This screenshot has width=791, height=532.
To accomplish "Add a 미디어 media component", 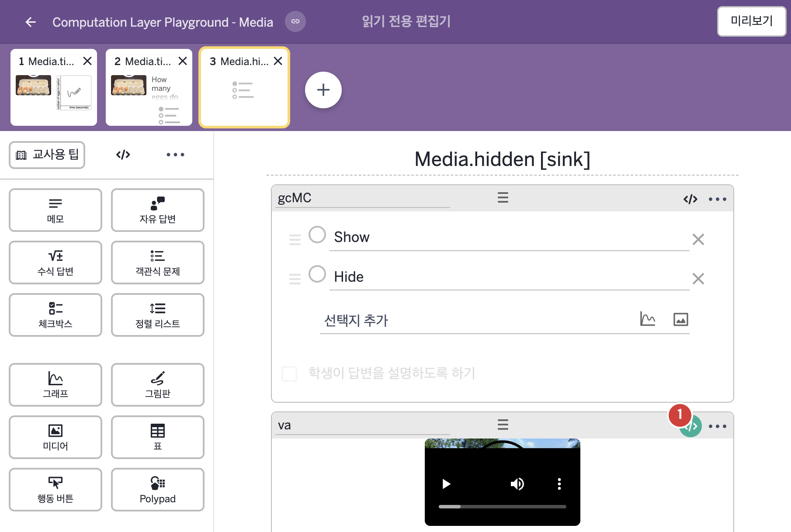I will (56, 437).
